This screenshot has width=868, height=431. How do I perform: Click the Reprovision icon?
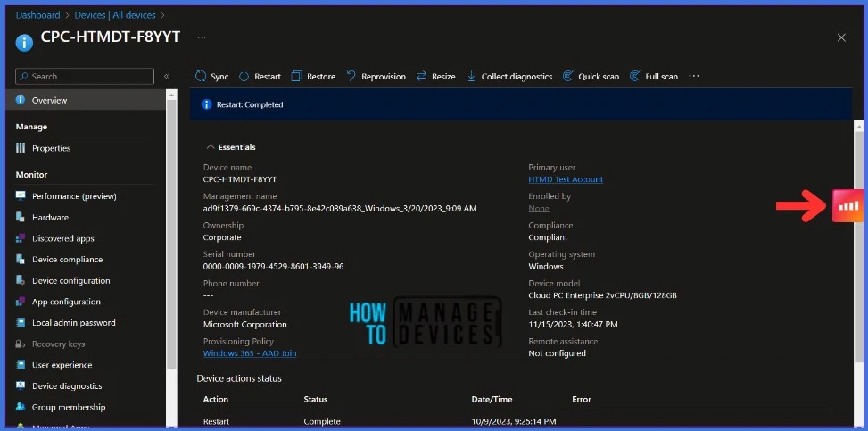tap(351, 77)
